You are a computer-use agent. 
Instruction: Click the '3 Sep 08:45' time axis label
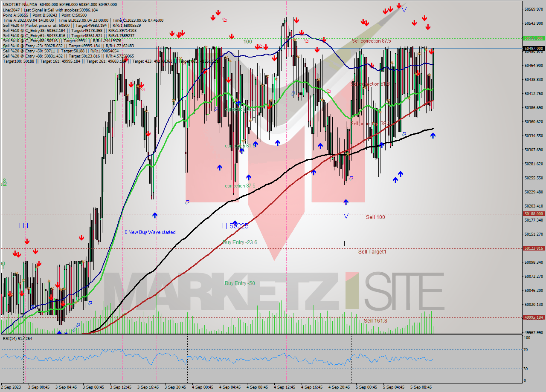[93, 387]
